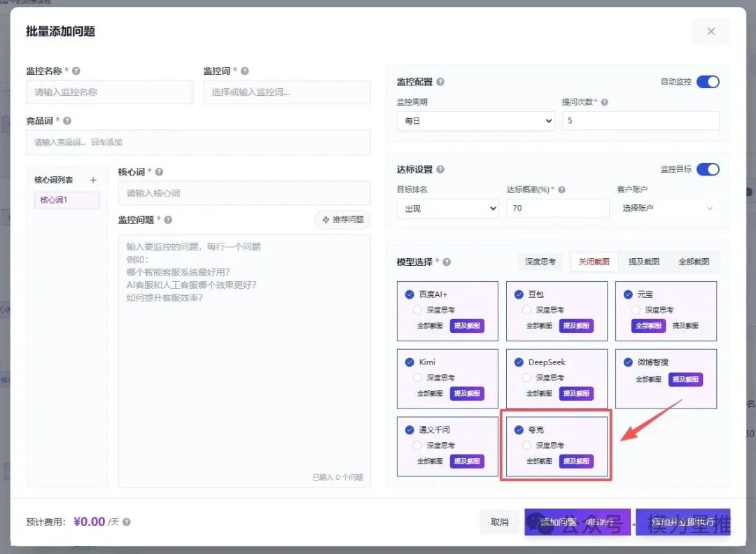Click help icon next to 达标概率(%)

tap(561, 190)
